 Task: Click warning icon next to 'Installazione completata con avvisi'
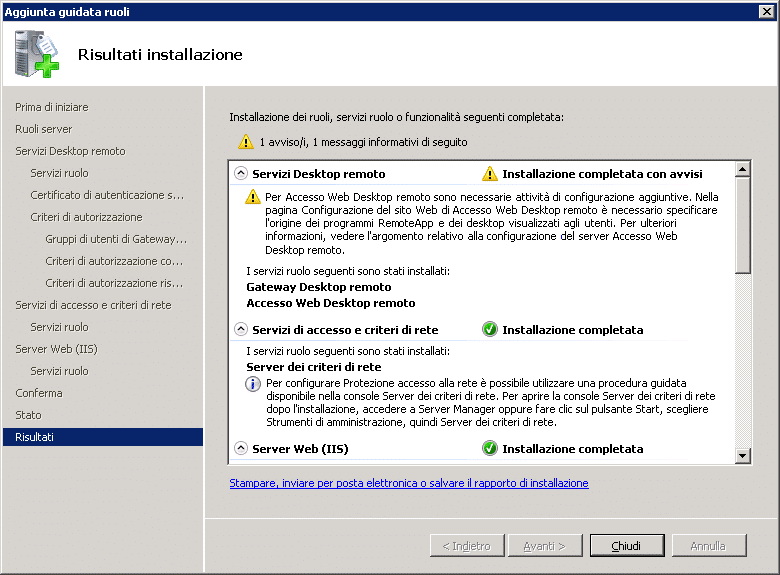coord(489,174)
